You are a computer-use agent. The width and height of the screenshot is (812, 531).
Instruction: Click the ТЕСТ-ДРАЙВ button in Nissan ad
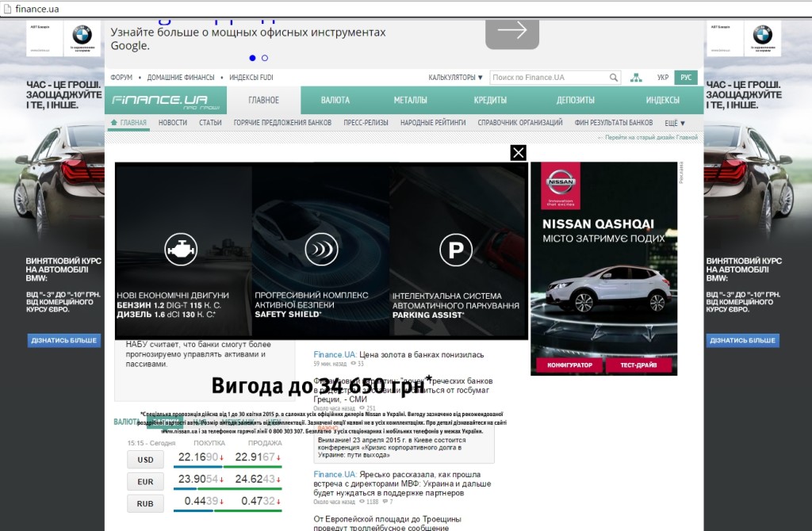tap(638, 365)
